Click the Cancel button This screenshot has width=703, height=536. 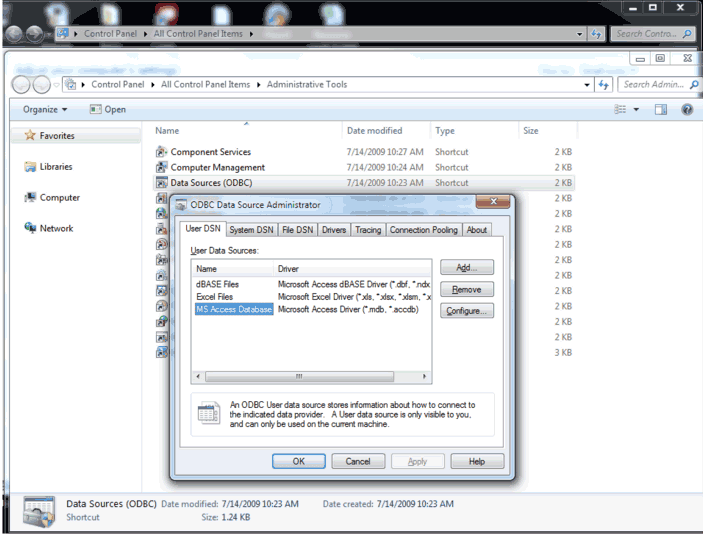pyautogui.click(x=358, y=461)
